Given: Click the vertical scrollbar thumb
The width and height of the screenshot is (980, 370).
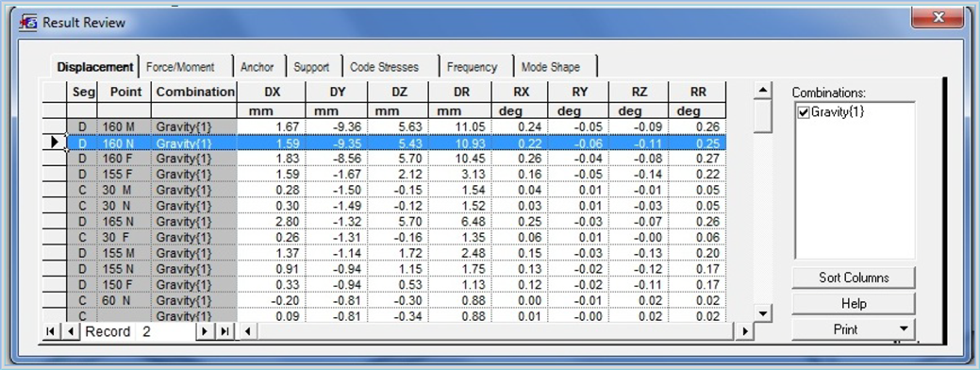Looking at the screenshot, I should point(762,116).
